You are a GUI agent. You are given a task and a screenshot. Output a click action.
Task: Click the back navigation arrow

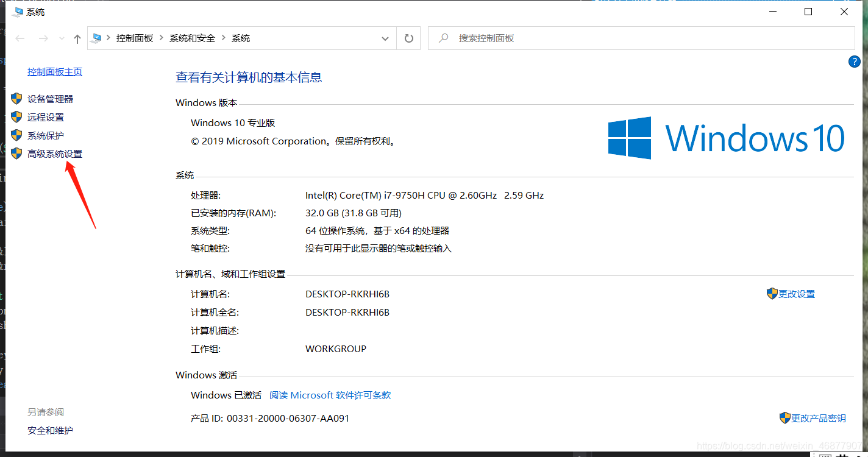tap(20, 38)
